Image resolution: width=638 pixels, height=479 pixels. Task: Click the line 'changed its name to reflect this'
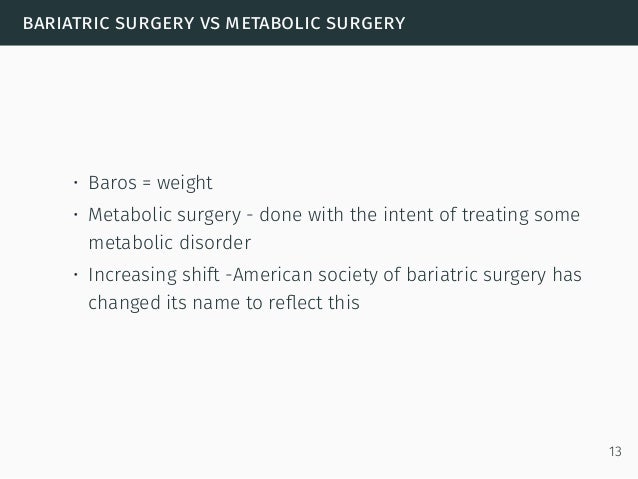(224, 303)
